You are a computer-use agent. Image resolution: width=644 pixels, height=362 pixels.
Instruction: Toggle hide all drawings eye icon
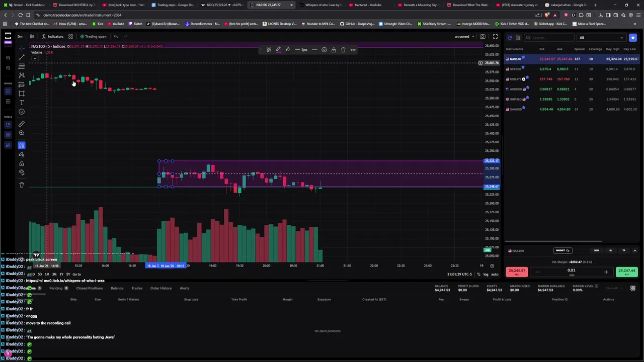22,172
